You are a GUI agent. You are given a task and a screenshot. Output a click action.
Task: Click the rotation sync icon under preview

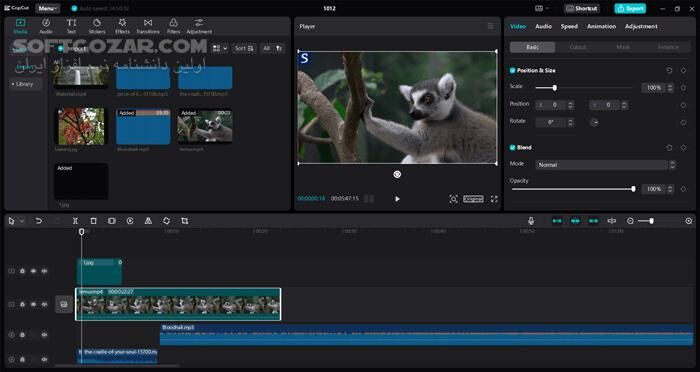click(397, 174)
